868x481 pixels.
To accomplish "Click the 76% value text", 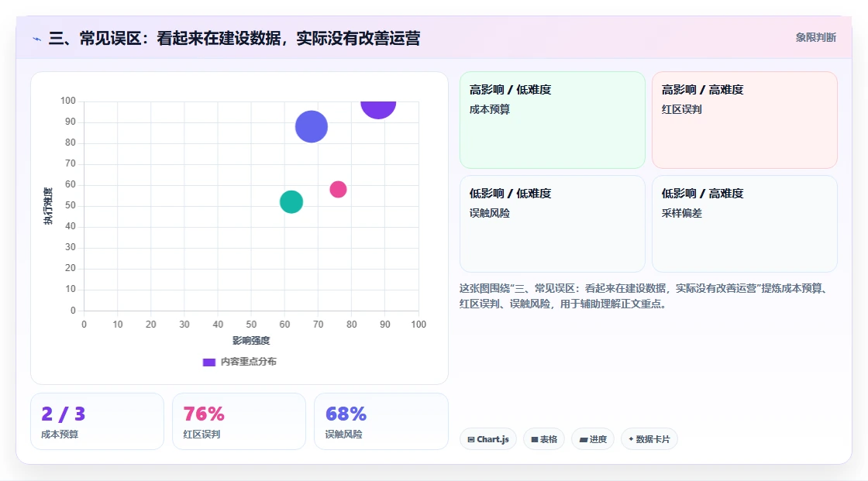I will tap(204, 414).
